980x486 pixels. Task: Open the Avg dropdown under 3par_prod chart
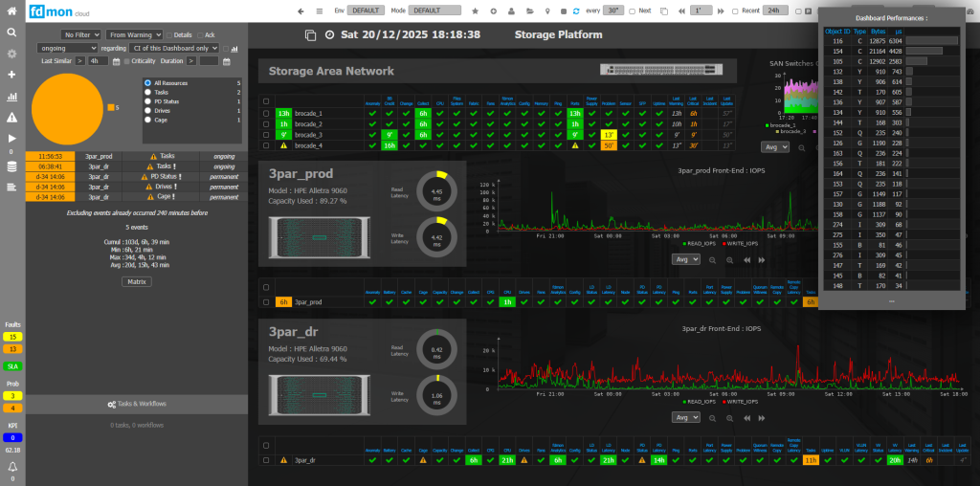point(686,259)
